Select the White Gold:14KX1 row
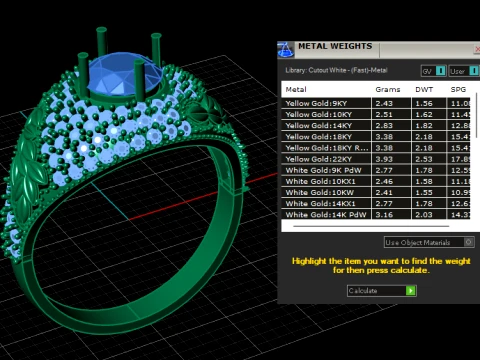This screenshot has height=360, width=480. 376,203
